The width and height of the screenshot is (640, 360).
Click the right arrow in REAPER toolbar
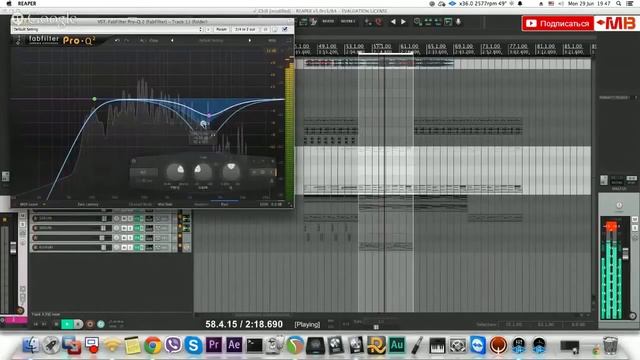point(403,22)
